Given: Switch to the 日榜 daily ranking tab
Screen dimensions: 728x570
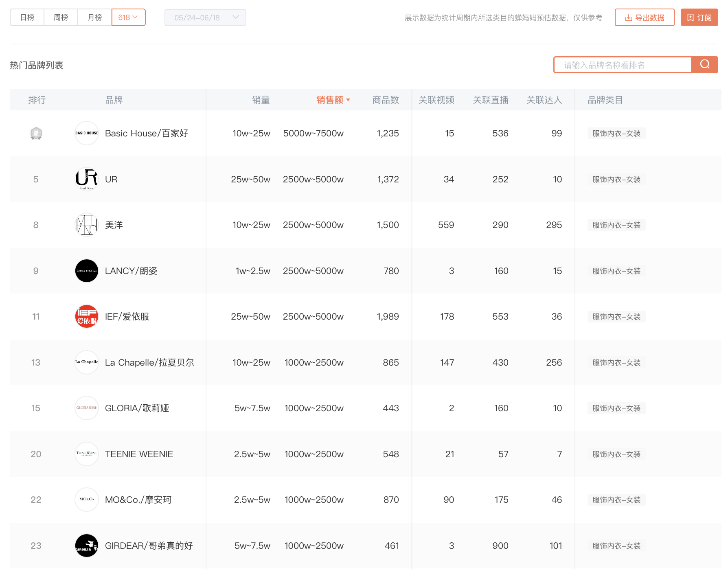Looking at the screenshot, I should (27, 18).
